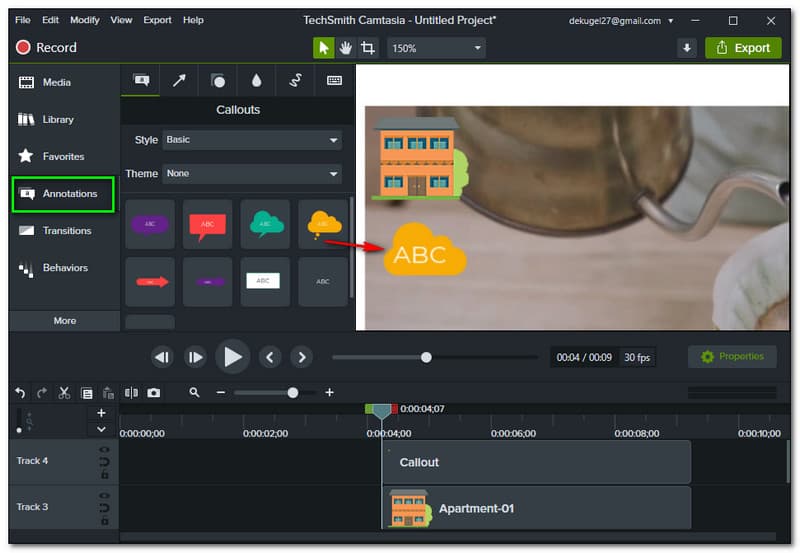Open the Sketch Motion annotation tab

pos(295,81)
